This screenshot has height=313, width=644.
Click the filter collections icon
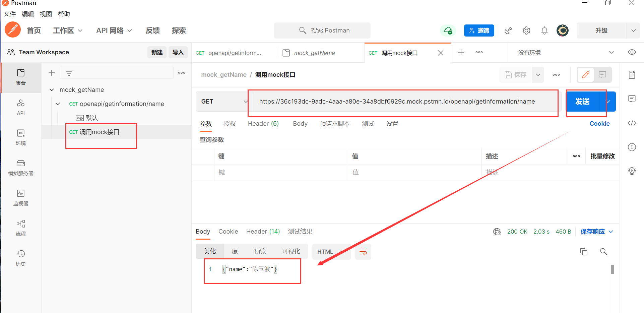click(x=69, y=73)
